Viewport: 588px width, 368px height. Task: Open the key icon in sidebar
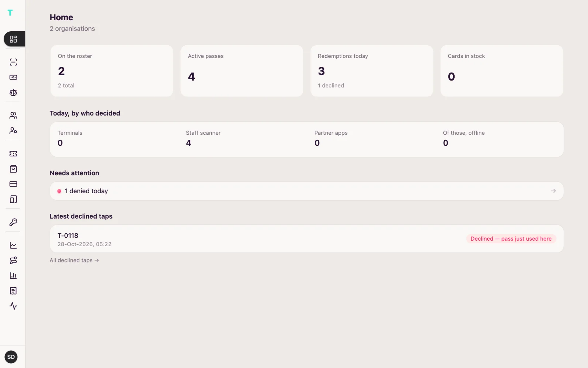click(13, 222)
